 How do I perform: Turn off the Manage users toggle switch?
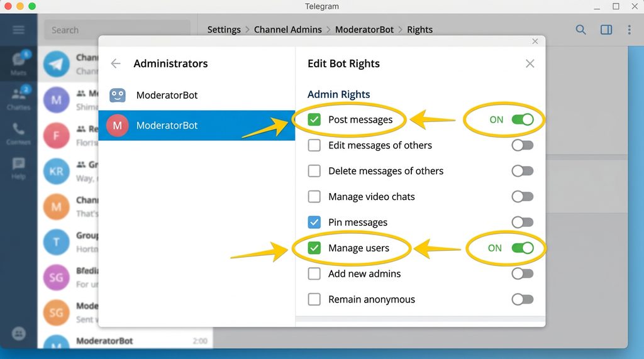coord(522,248)
